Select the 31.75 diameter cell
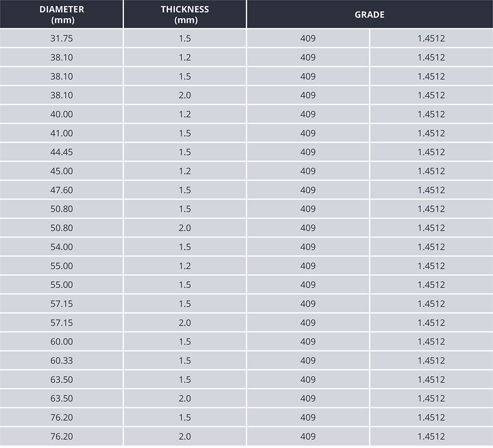Viewport: 493px width, 448px height. pos(62,39)
